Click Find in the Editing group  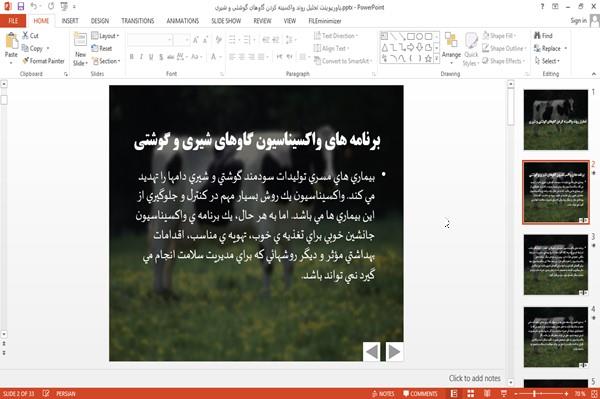coord(543,36)
